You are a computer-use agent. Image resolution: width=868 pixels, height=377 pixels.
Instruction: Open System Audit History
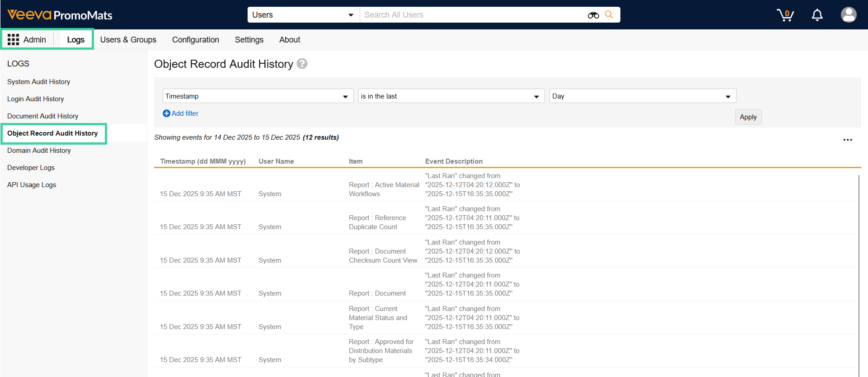tap(38, 82)
